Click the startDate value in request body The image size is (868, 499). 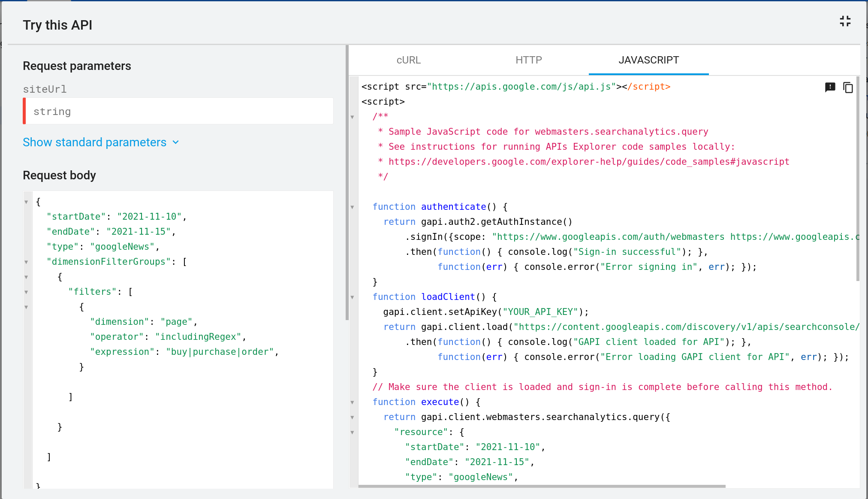[x=150, y=216]
